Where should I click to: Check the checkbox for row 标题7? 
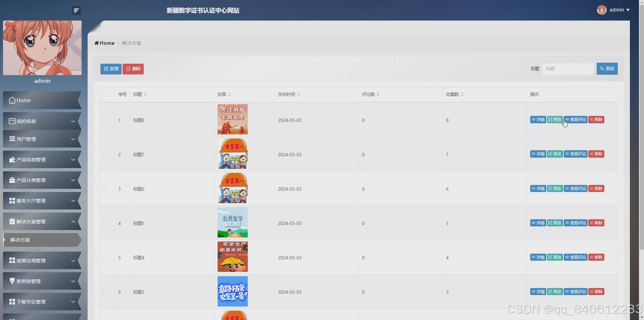click(x=105, y=155)
